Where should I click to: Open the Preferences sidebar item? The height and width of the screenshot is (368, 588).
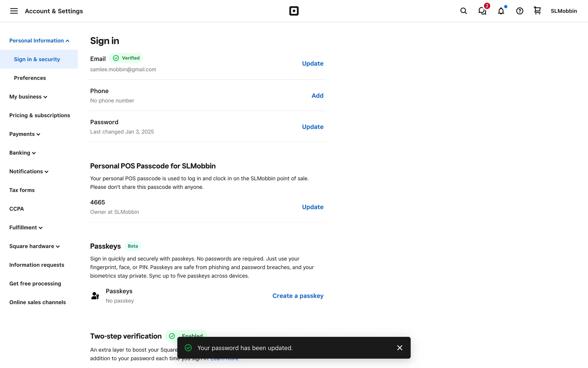pyautogui.click(x=30, y=78)
